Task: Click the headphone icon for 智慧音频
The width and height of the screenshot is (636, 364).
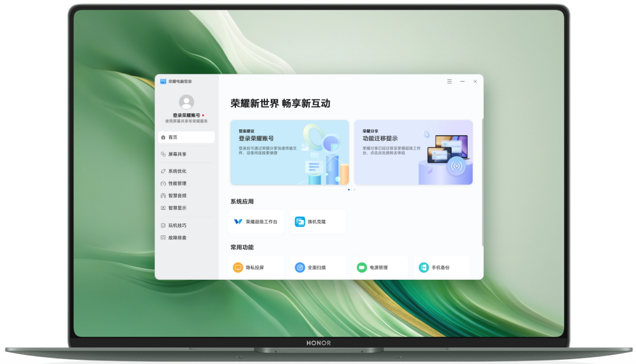Action: 163,196
